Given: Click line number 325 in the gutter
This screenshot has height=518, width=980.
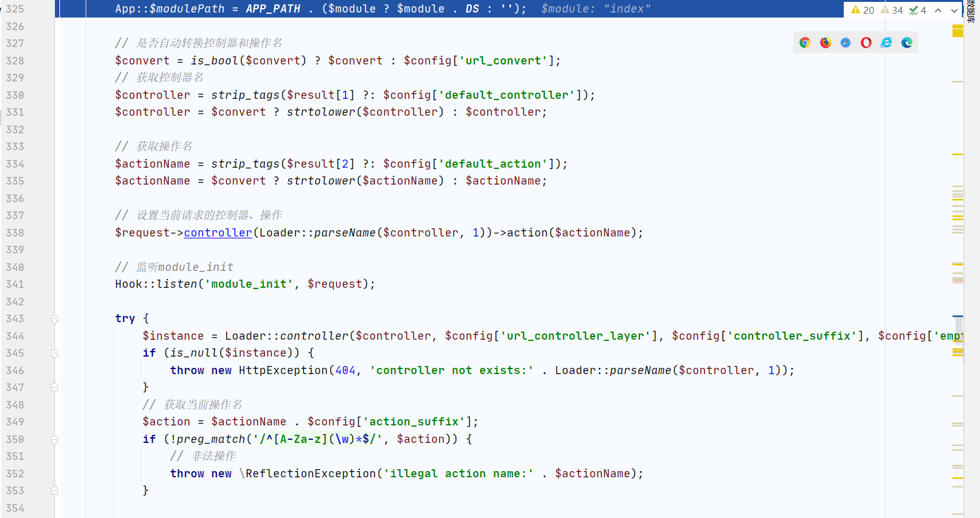Looking at the screenshot, I should [15, 9].
